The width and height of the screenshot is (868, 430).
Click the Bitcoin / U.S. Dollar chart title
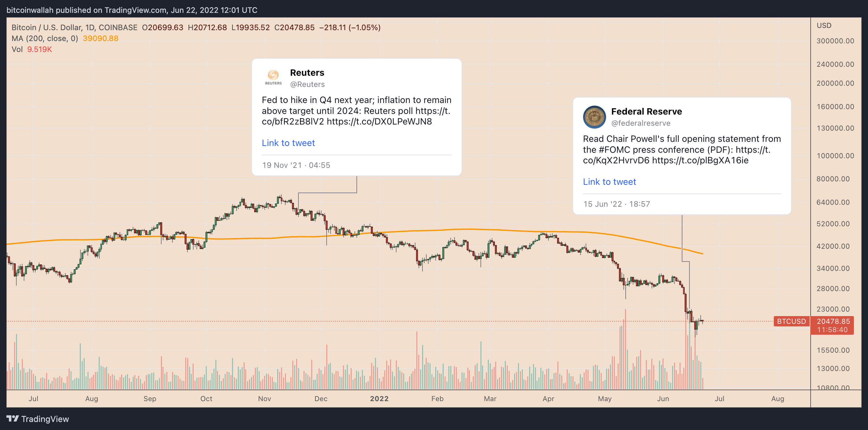(74, 27)
